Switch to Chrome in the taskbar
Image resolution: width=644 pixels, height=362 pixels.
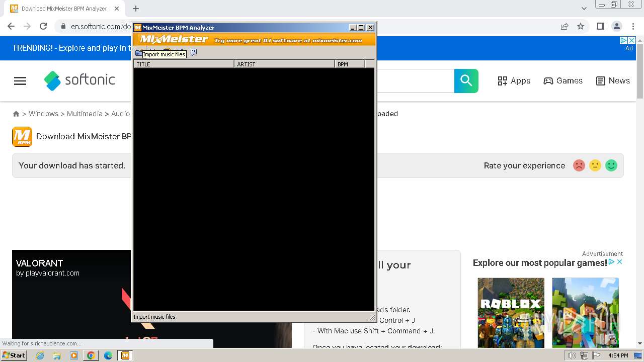(91, 355)
